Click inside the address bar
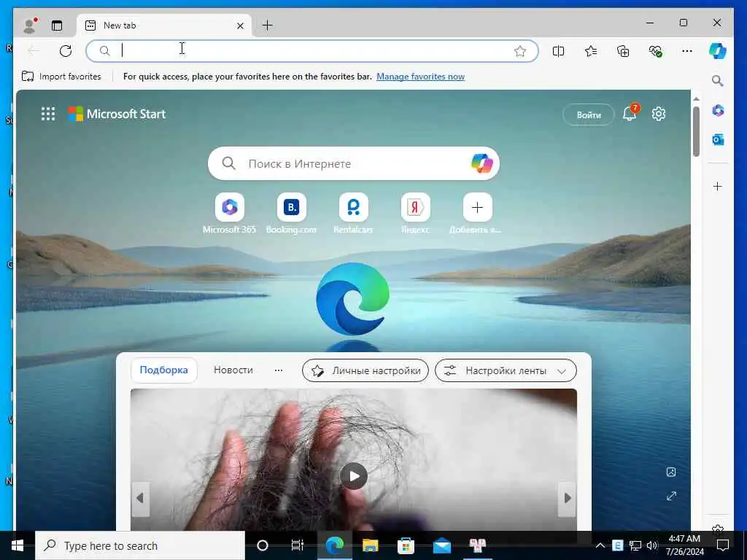The height and width of the screenshot is (560, 747). pos(312,51)
